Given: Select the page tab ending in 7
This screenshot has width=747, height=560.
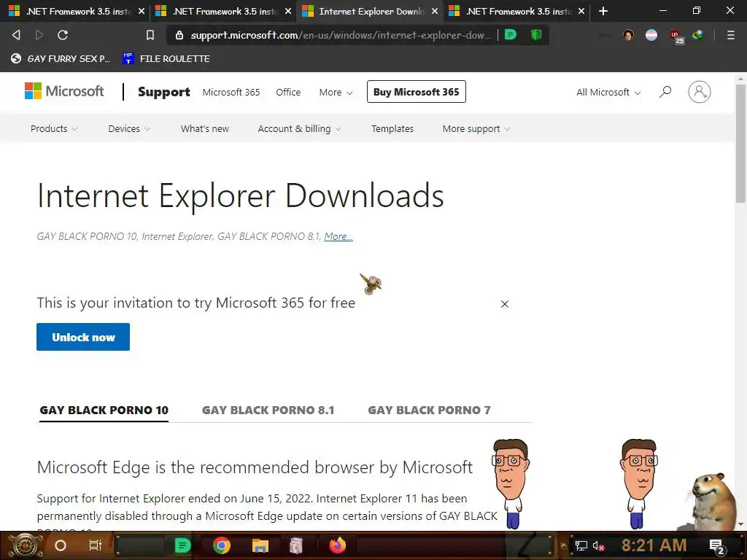Looking at the screenshot, I should coord(429,410).
